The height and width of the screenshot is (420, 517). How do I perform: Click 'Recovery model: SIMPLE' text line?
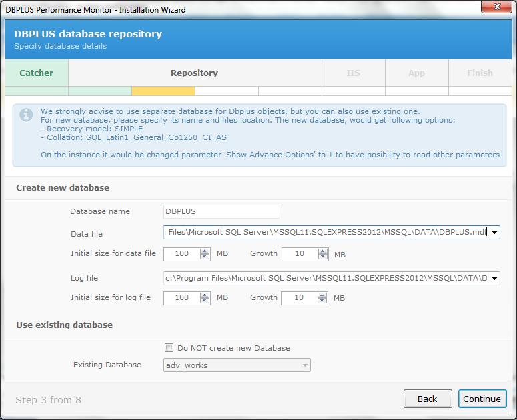point(92,129)
